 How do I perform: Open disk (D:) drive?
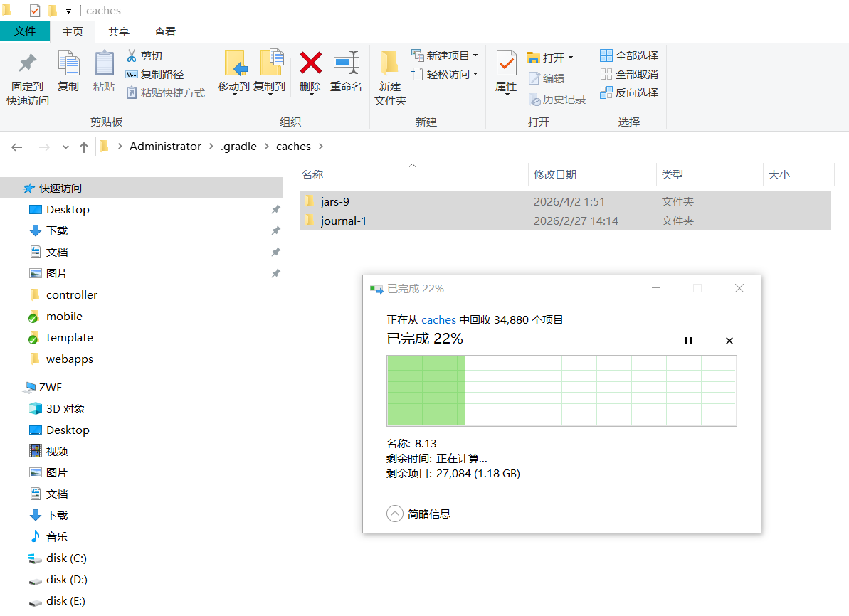coord(67,579)
